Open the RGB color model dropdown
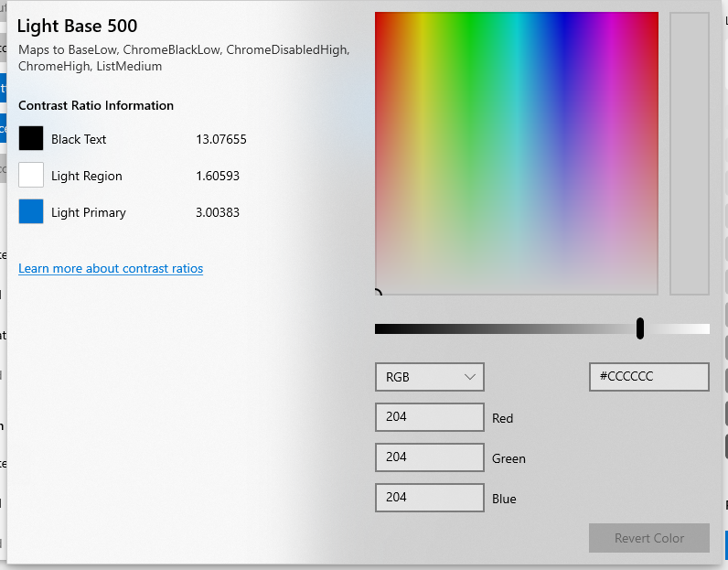The width and height of the screenshot is (728, 570). coord(429,377)
